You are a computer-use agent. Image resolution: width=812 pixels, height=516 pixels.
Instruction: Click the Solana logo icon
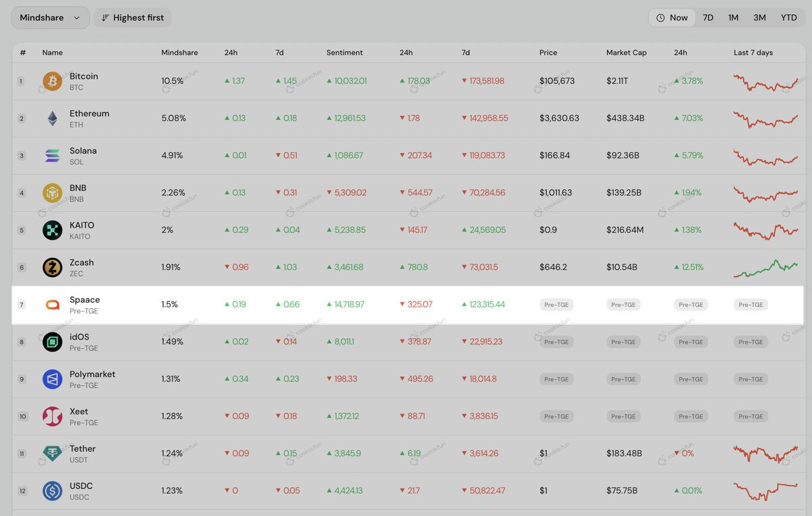coord(52,156)
